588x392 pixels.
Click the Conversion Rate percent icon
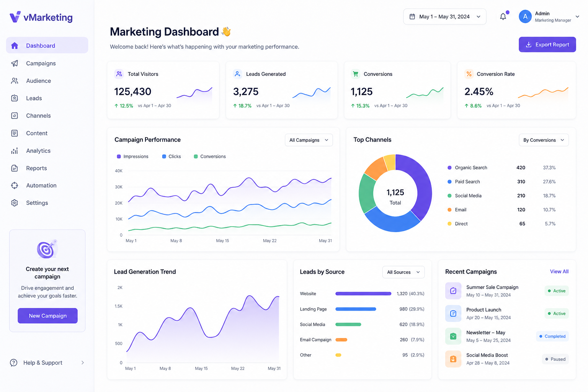pyautogui.click(x=469, y=74)
